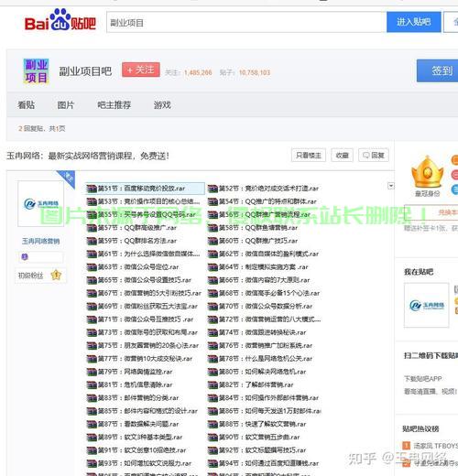Click the 回复 reply button
The height and width of the screenshot is (476, 458).
(x=374, y=156)
